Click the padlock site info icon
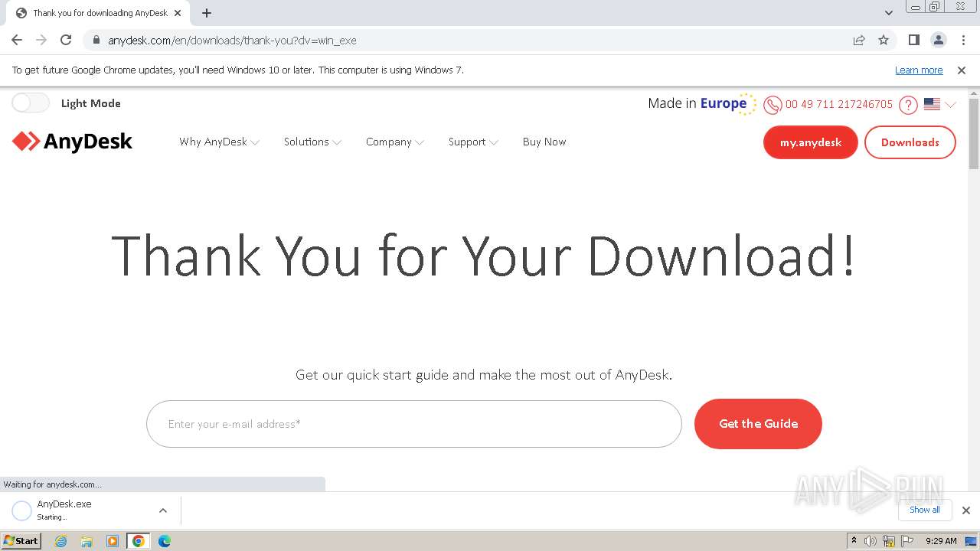The image size is (980, 551). (96, 40)
